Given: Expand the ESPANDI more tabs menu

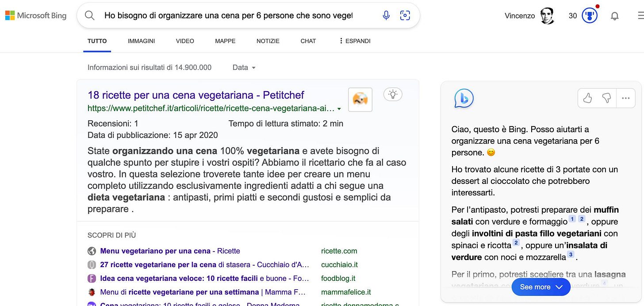Looking at the screenshot, I should (355, 41).
